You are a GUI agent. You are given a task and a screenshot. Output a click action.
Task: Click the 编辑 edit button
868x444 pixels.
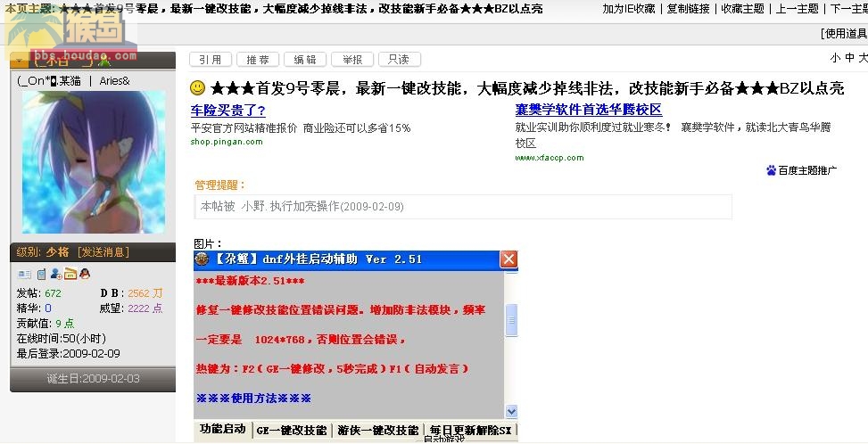[x=305, y=59]
